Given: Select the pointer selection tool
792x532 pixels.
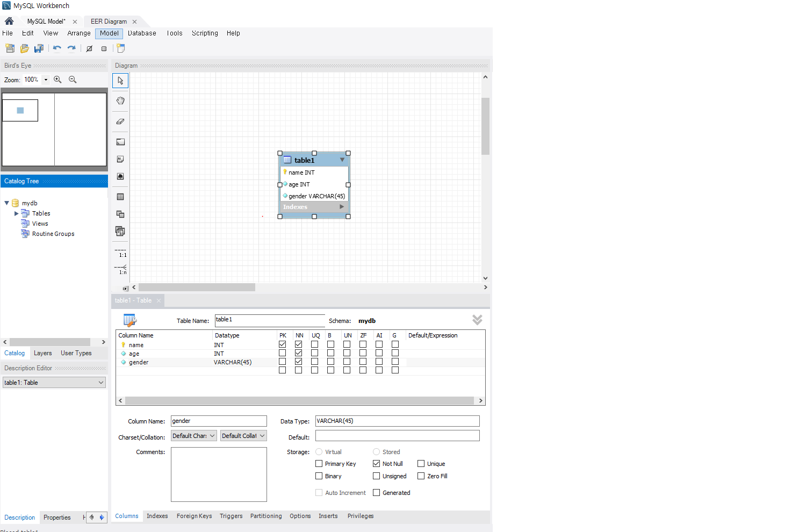Looking at the screenshot, I should click(x=120, y=81).
